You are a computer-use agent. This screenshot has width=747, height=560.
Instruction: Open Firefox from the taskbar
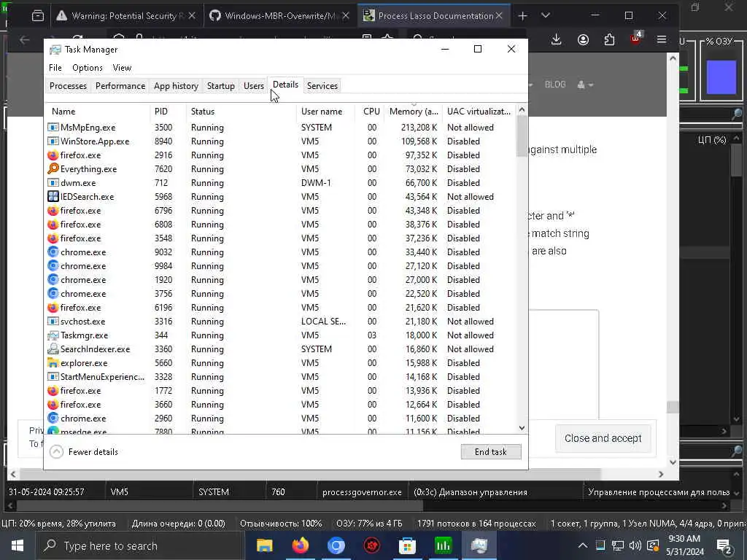click(x=300, y=545)
